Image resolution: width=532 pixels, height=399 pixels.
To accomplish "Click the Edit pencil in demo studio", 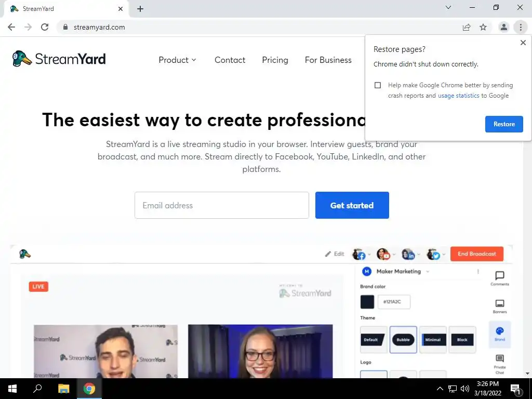I will [x=335, y=254].
